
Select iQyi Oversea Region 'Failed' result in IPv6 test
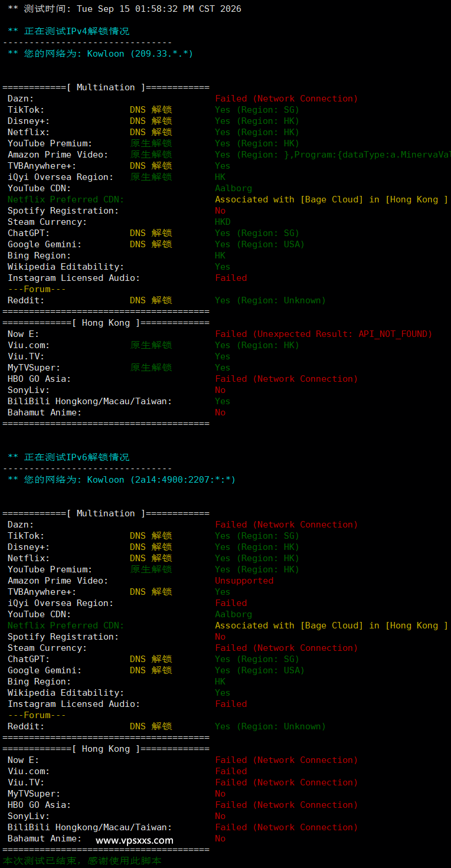point(231,603)
